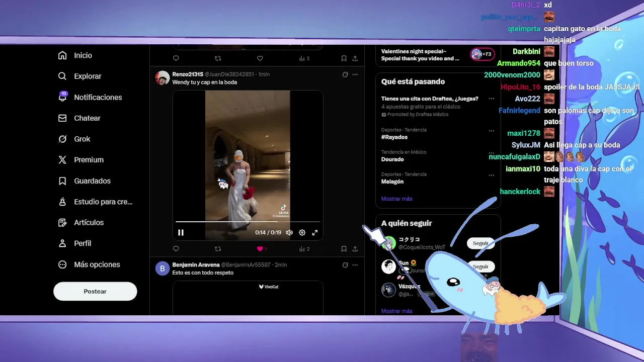
Task: Expand the video to fullscreen
Action: (315, 232)
